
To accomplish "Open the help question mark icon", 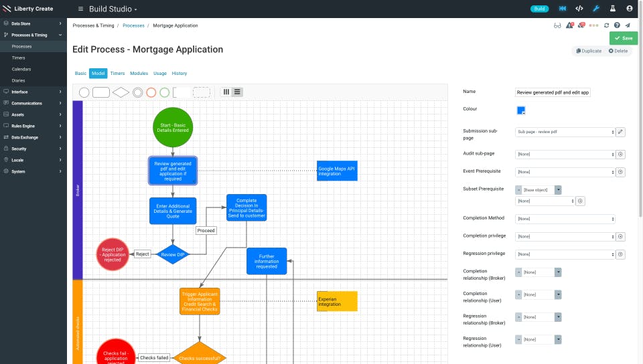I will [x=617, y=25].
